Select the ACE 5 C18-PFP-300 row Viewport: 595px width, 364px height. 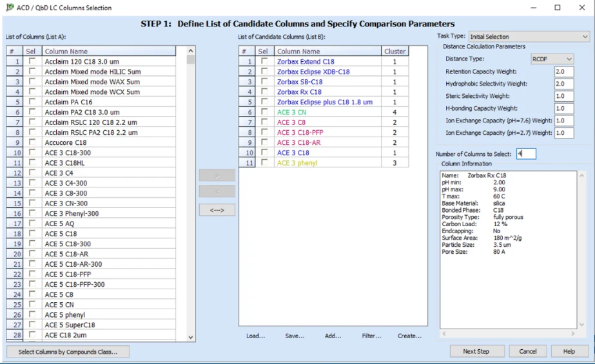pyautogui.click(x=91, y=284)
